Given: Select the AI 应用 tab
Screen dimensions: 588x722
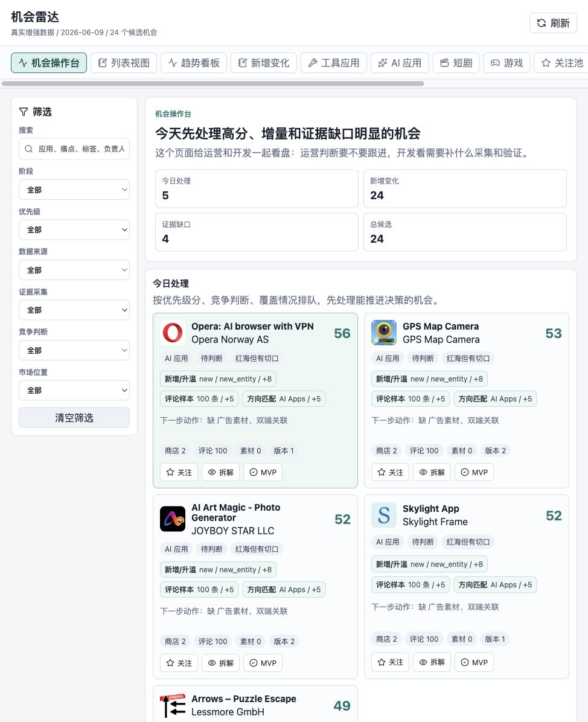Looking at the screenshot, I should pos(400,63).
